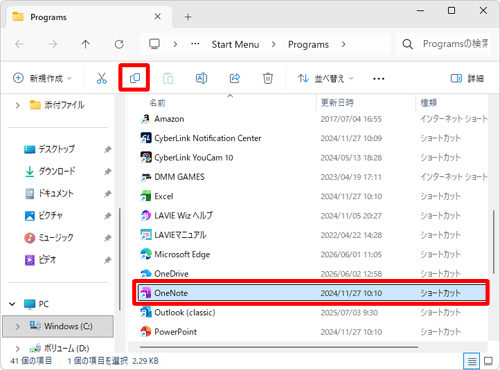Open ミュージック in quick access
500x370 pixels.
[56, 238]
